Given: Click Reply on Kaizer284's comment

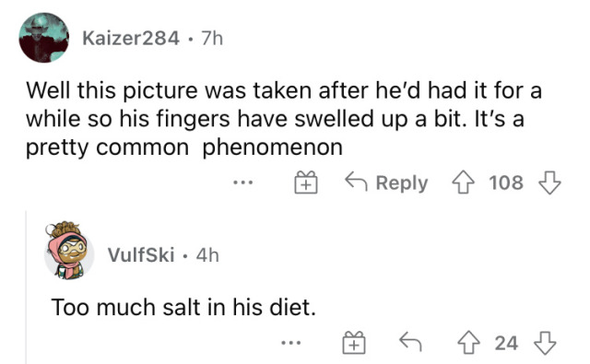Looking at the screenshot, I should (386, 182).
